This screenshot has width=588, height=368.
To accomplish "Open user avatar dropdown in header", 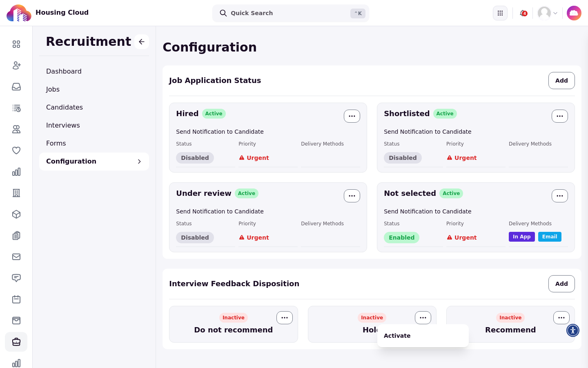I will coord(548,13).
